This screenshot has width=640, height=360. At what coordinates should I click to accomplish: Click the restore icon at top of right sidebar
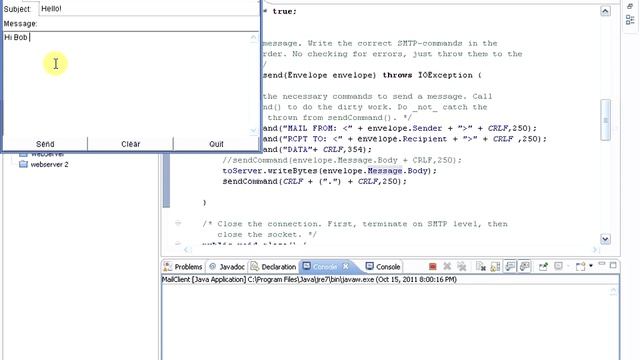[x=630, y=6]
